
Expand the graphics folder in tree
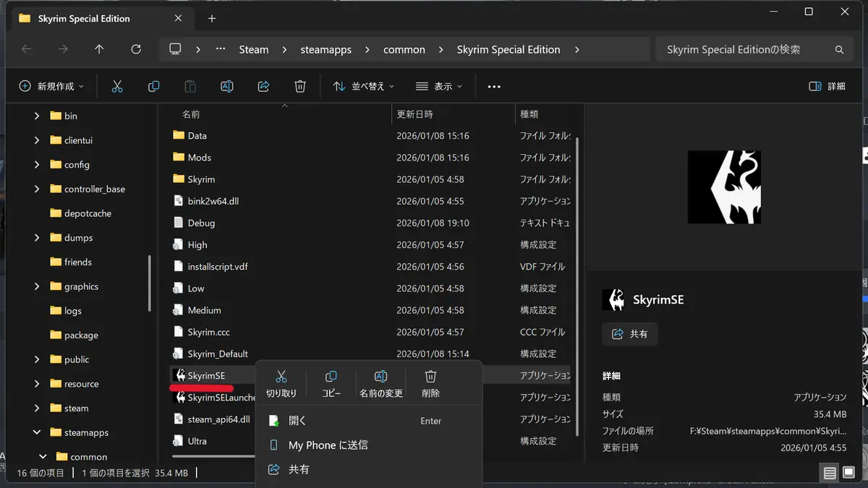tap(37, 286)
